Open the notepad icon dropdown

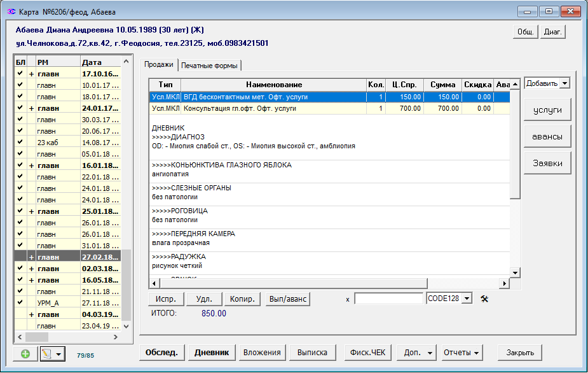(58, 354)
